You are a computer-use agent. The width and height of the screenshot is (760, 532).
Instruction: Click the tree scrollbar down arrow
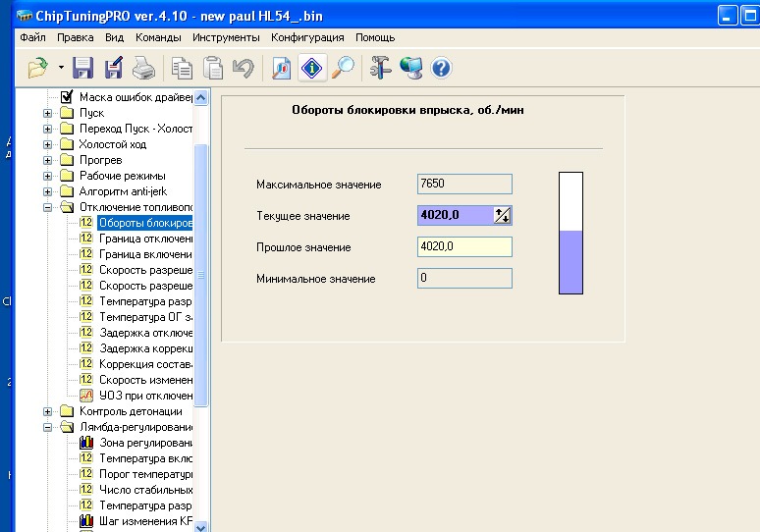201,526
